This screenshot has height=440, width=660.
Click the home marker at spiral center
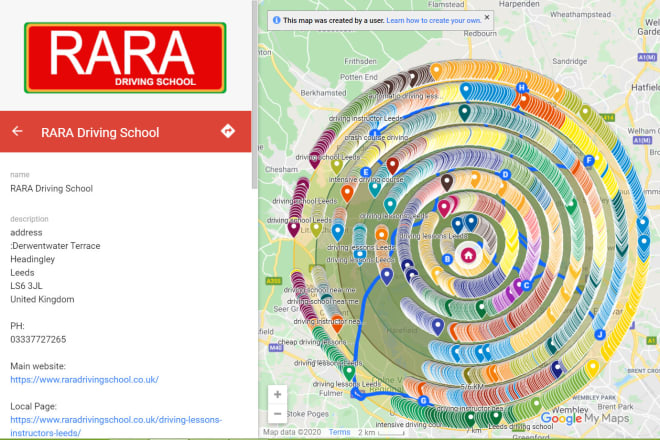pyautogui.click(x=468, y=254)
